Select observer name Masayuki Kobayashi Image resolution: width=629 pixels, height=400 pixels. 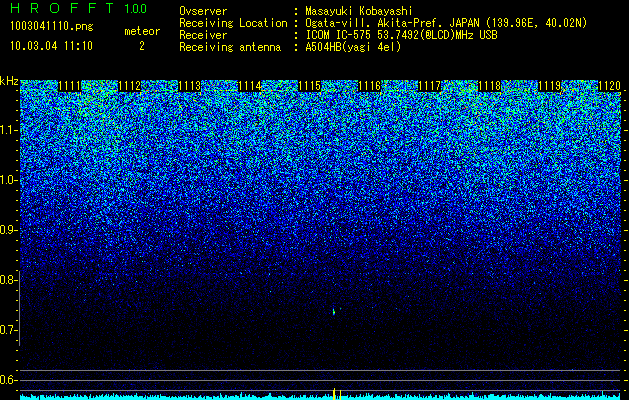click(359, 11)
